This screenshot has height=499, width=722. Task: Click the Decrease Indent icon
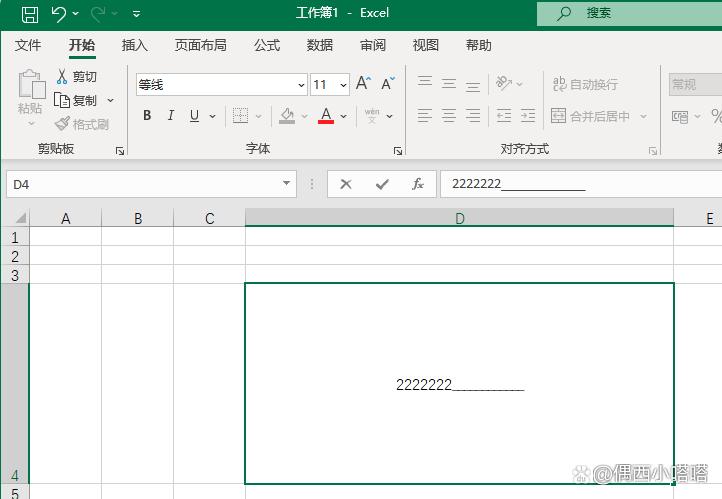point(504,116)
